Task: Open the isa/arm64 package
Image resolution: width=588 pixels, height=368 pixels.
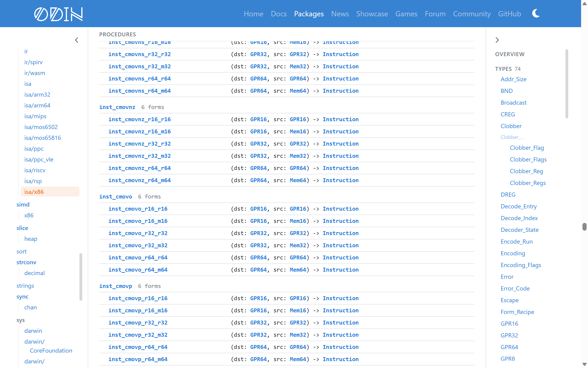Action: click(37, 105)
